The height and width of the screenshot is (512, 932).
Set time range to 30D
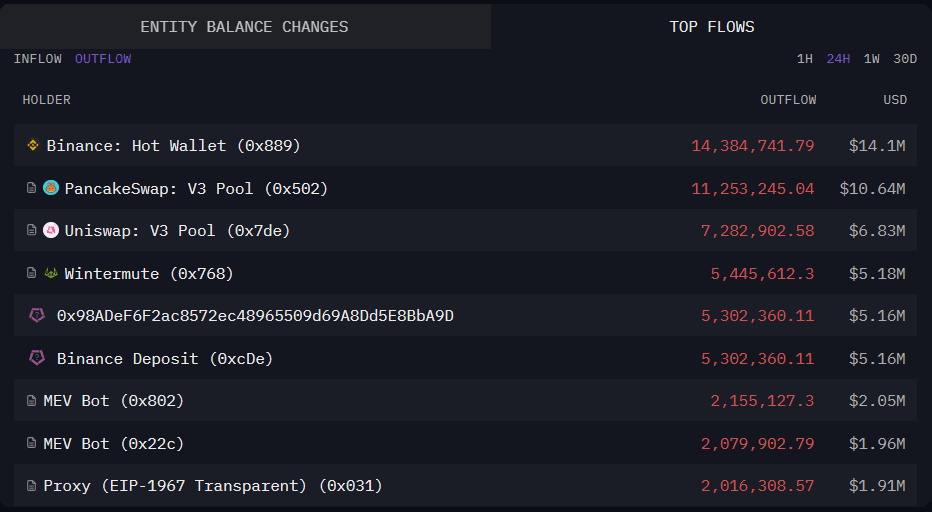pyautogui.click(x=905, y=59)
